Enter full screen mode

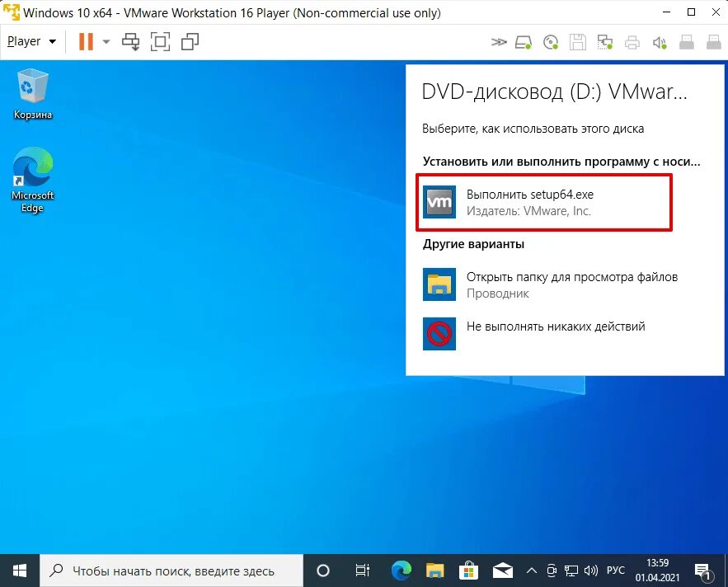(x=160, y=41)
